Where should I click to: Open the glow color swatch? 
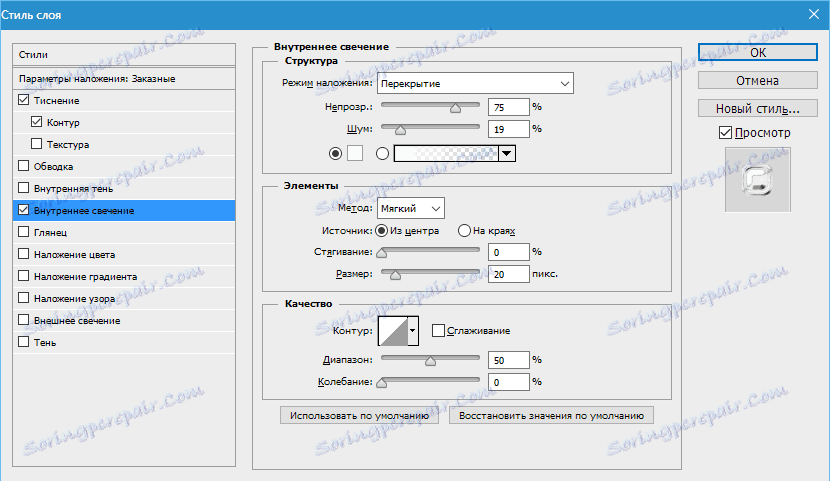pyautogui.click(x=355, y=153)
